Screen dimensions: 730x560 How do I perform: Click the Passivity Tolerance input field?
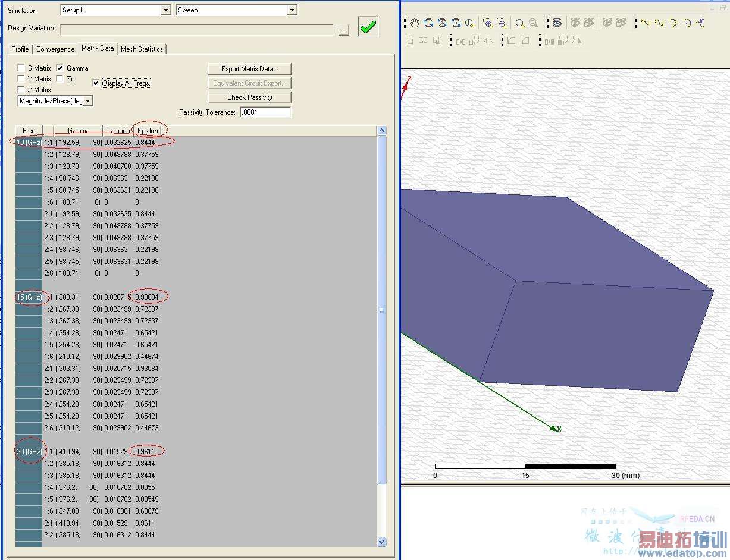pos(265,112)
